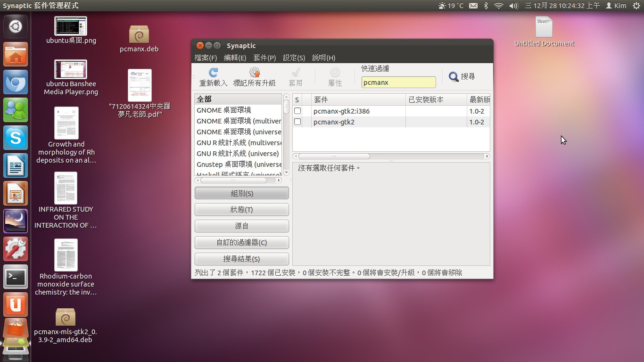Open the 檔案(F) menu
This screenshot has height=362, width=644.
[206, 58]
